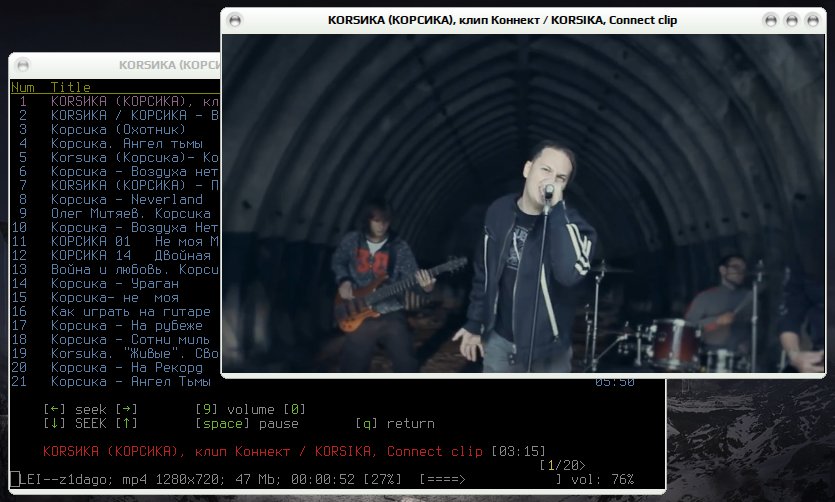Click the '[space] pause' hint

(x=247, y=423)
